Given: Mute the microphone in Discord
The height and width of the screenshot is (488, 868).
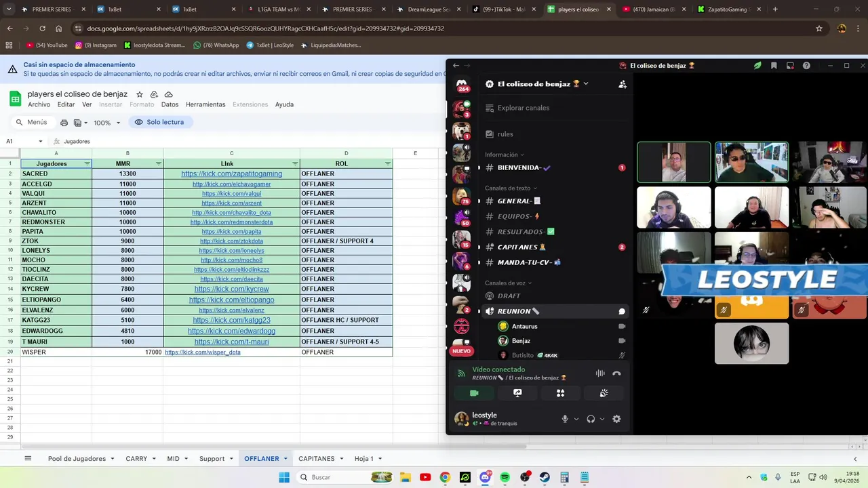Looking at the screenshot, I should [x=565, y=419].
